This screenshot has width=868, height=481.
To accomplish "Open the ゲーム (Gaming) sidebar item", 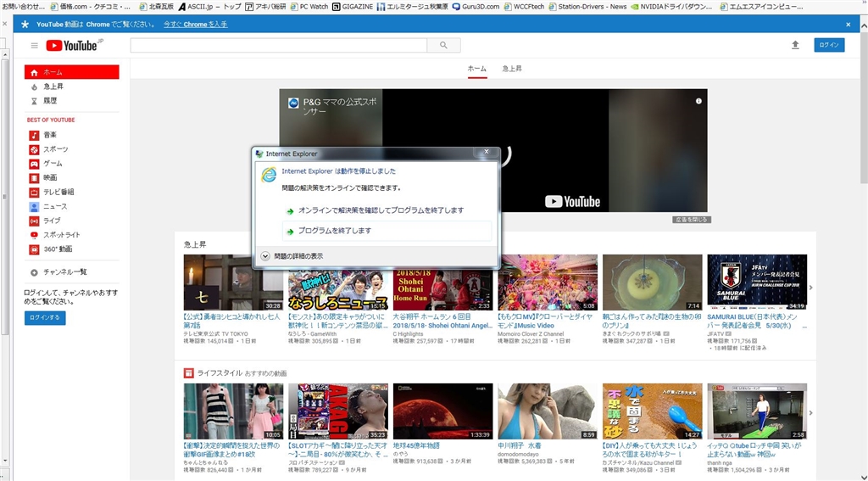I will click(53, 163).
